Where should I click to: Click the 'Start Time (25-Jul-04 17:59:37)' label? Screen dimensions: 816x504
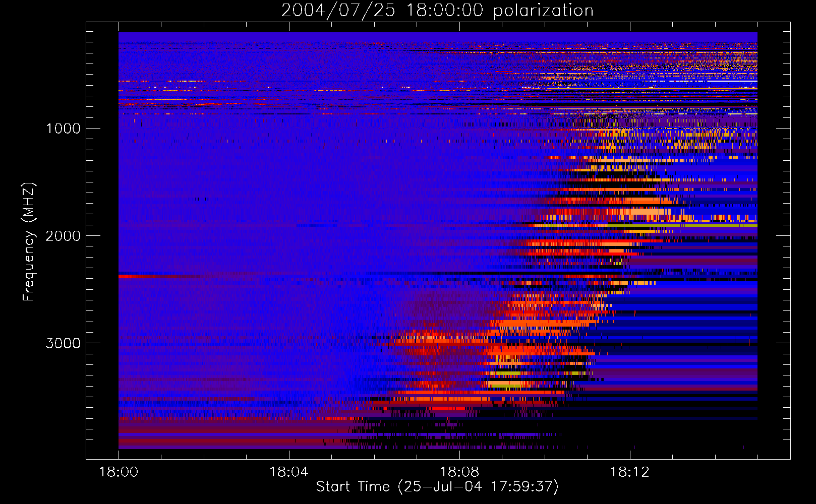[437, 487]
